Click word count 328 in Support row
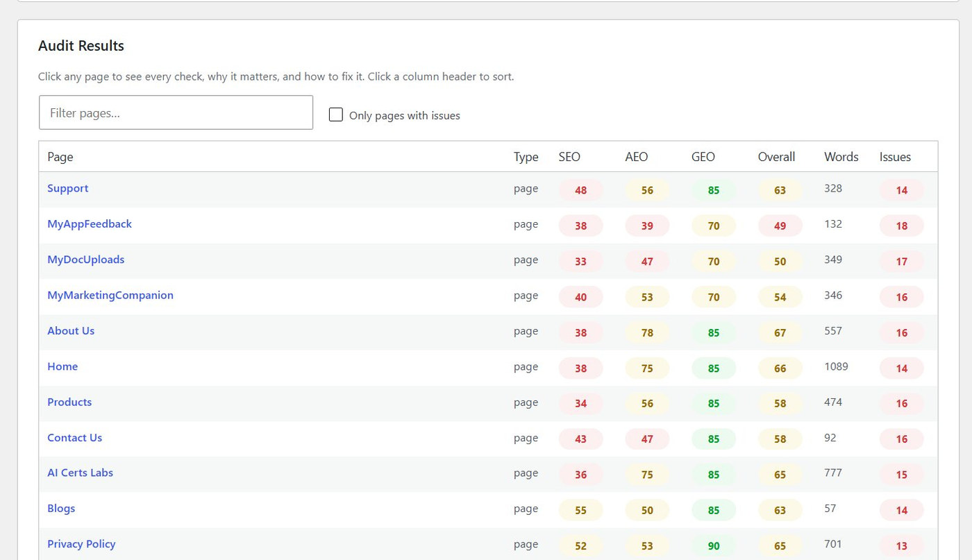The height and width of the screenshot is (560, 972). coord(833,189)
